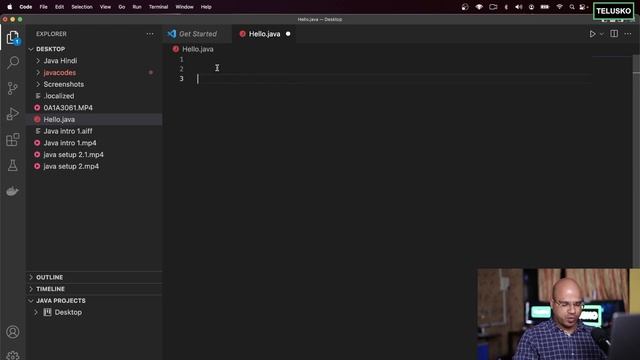Screen dimensions: 640x360
Task: Open the View menu
Action: (105, 7)
